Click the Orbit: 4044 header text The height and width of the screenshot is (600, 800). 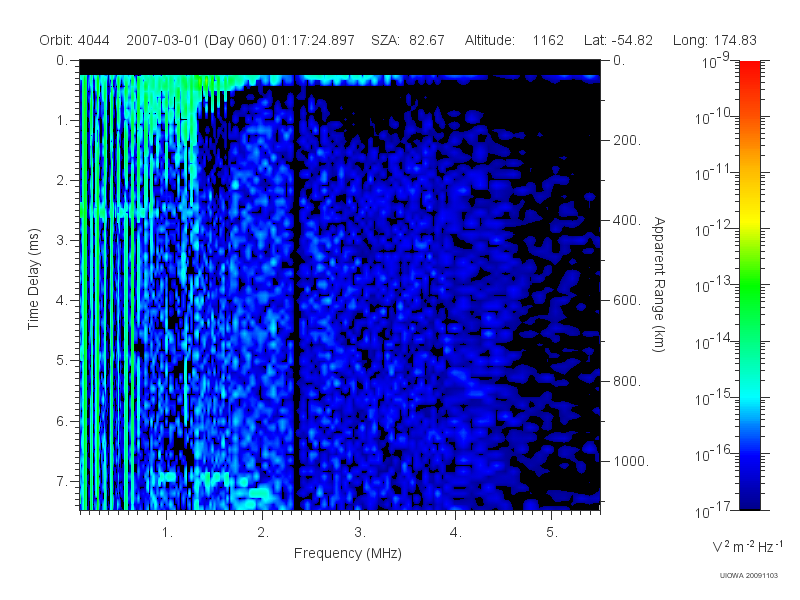(74, 40)
